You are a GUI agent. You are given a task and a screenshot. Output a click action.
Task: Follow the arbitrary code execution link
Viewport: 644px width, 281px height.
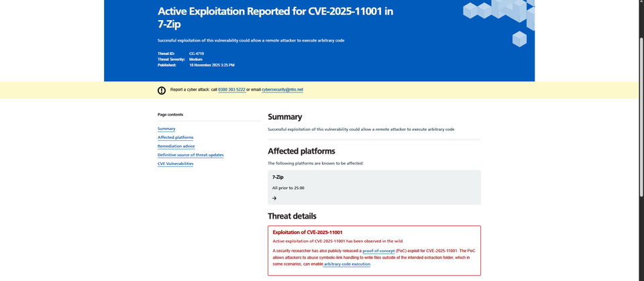coord(347,264)
